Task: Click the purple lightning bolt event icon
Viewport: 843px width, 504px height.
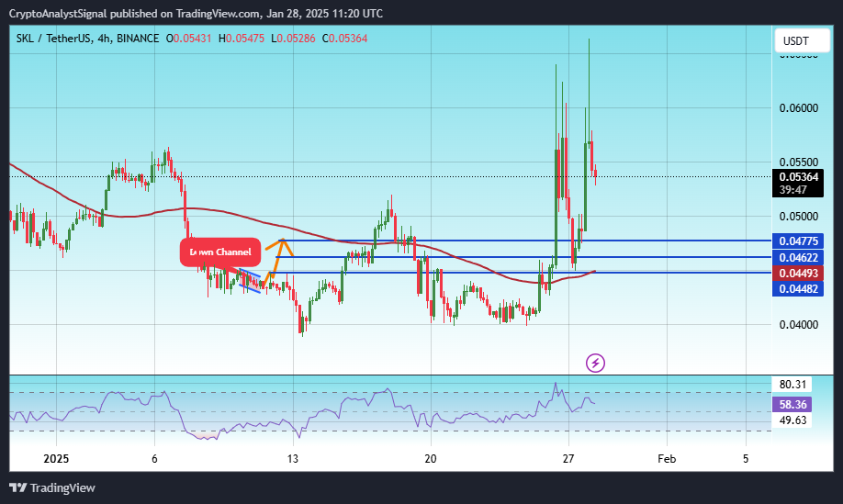Action: tap(595, 363)
